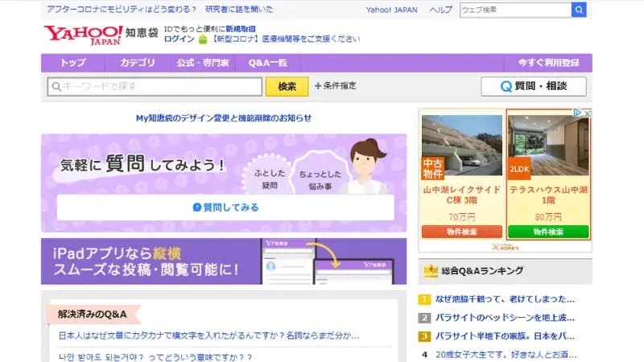Open ranking question パラサイト半地下の家族
Viewport: 644px width, 362px height.
point(505,336)
